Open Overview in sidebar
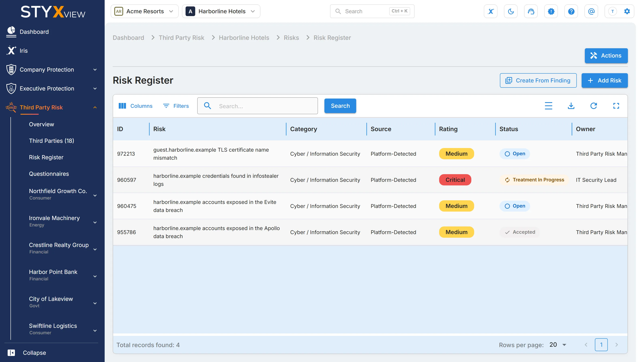This screenshot has width=644, height=362. coord(41,124)
